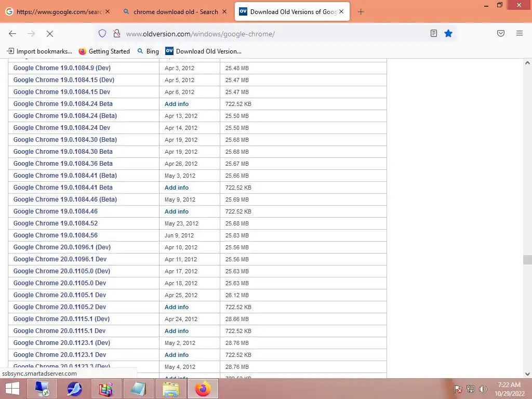Click the vertical scrollbar thumb
Image resolution: width=532 pixels, height=399 pixels.
(x=527, y=260)
